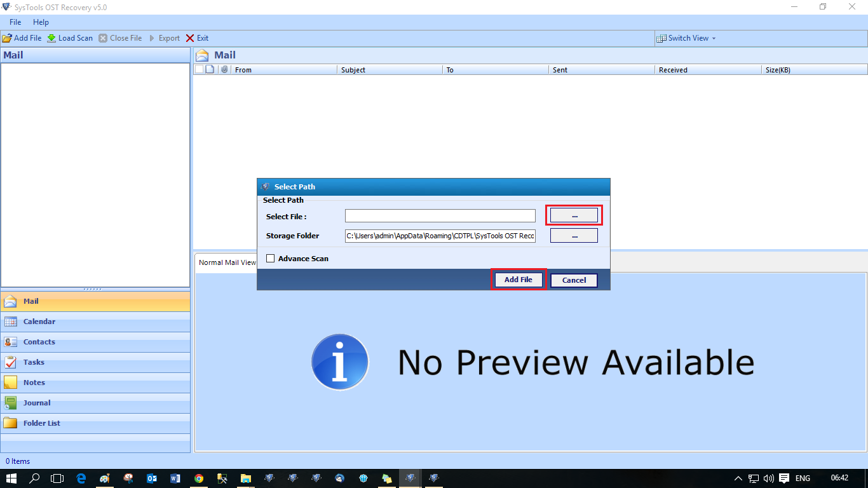Open Folder List in the navigation pane

click(95, 423)
